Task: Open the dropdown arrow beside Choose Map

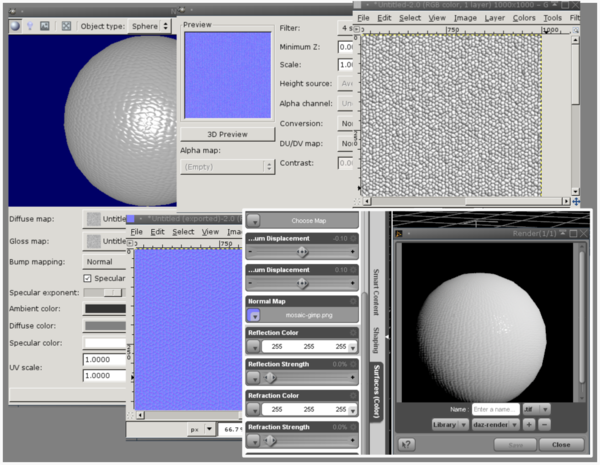Action: point(254,221)
